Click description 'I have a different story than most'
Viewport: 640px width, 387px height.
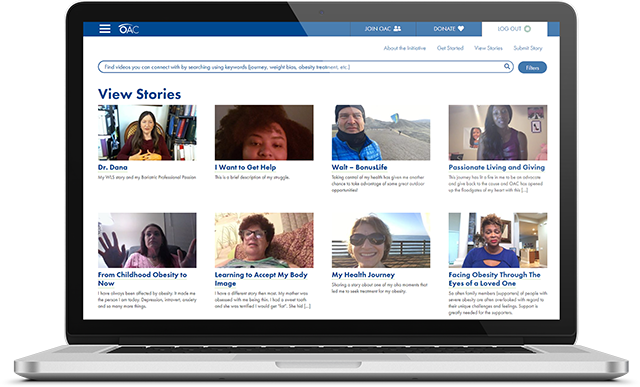(x=263, y=300)
